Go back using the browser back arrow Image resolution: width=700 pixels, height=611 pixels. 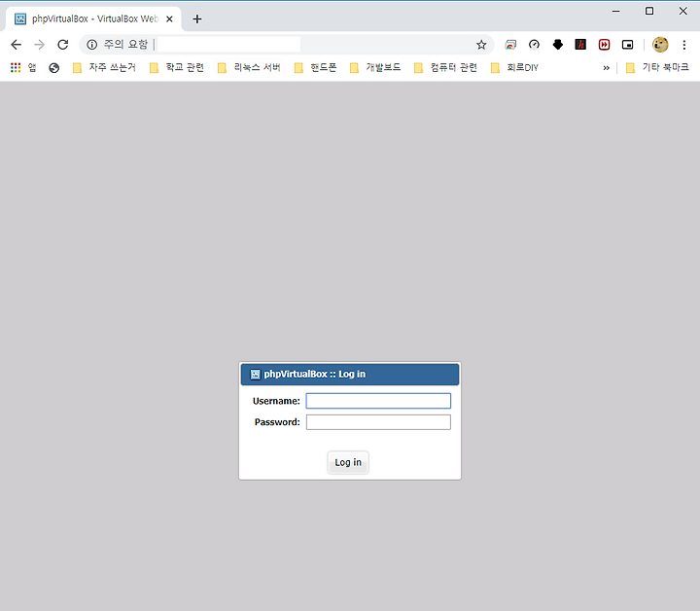click(x=17, y=44)
